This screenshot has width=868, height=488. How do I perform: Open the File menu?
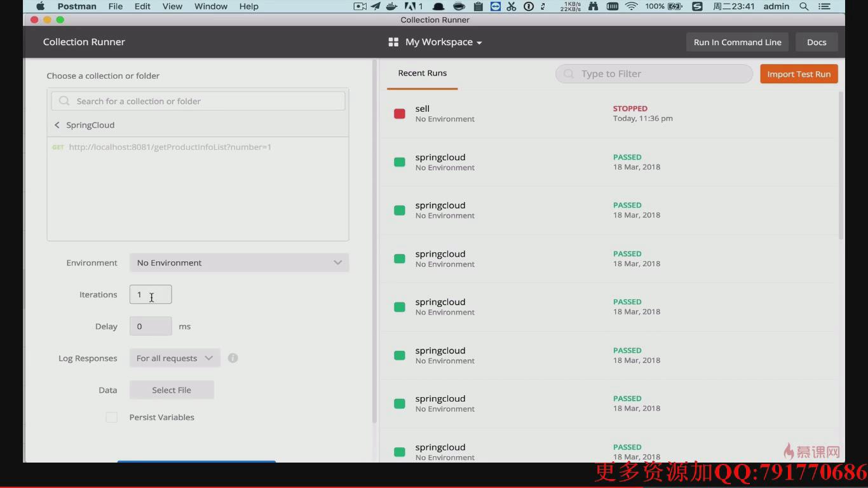(116, 6)
